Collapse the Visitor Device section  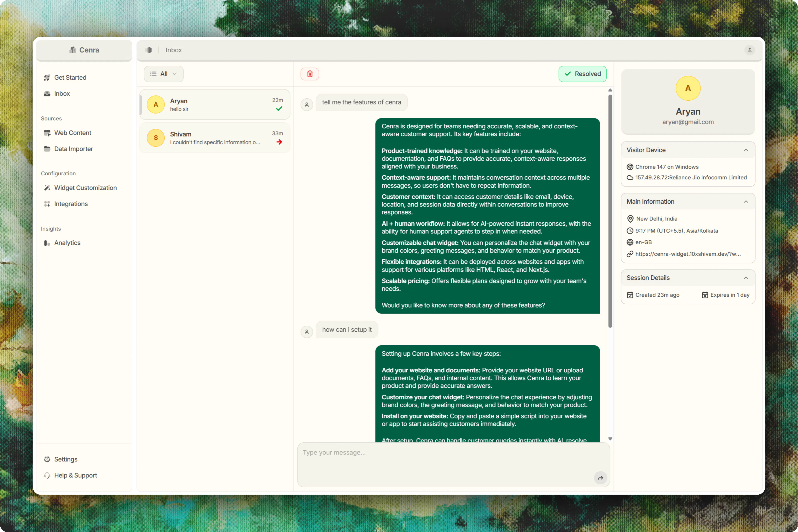point(746,150)
